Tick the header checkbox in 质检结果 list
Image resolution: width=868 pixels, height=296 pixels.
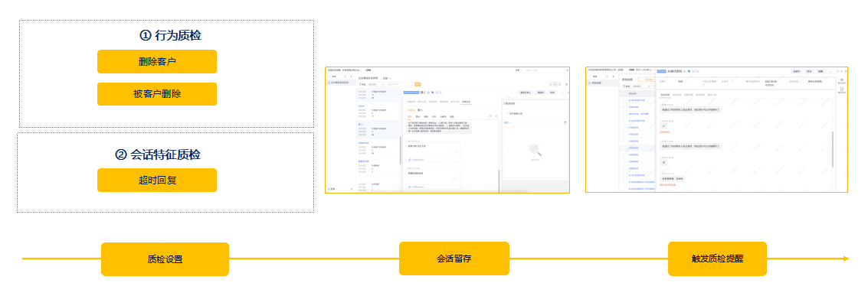pyautogui.click(x=624, y=93)
